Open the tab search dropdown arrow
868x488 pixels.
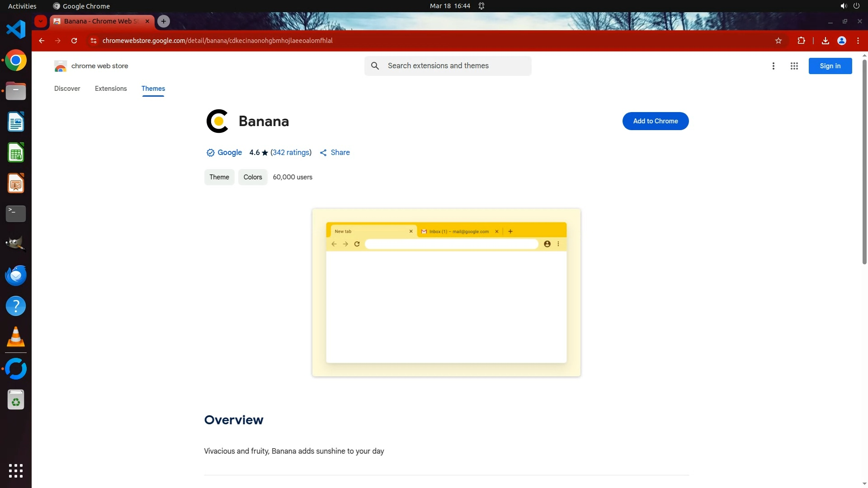pos(41,21)
